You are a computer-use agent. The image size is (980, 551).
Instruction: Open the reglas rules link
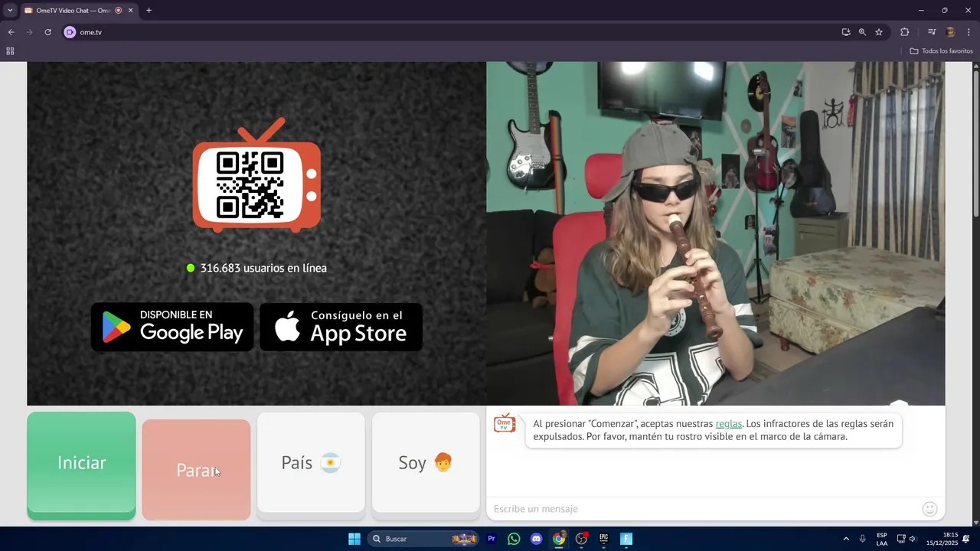(x=728, y=424)
